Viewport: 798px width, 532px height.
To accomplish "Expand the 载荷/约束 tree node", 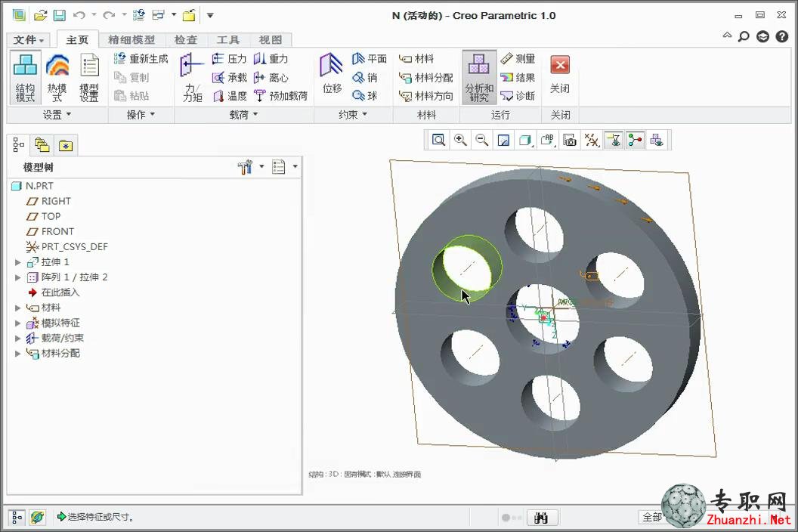I will (18, 339).
